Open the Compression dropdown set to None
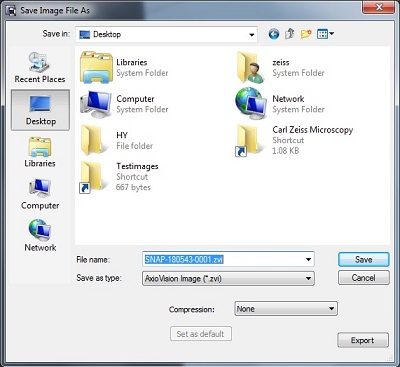The width and height of the screenshot is (400, 367). pyautogui.click(x=286, y=309)
